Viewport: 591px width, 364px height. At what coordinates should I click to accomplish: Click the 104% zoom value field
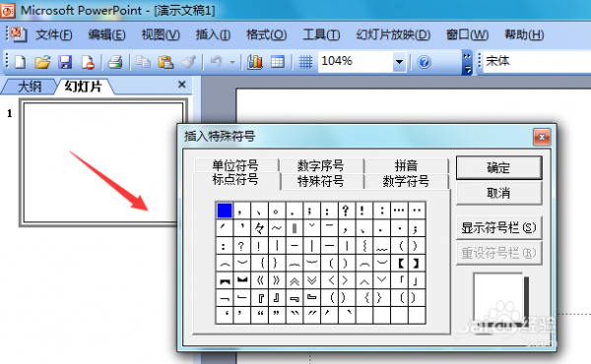pos(355,61)
